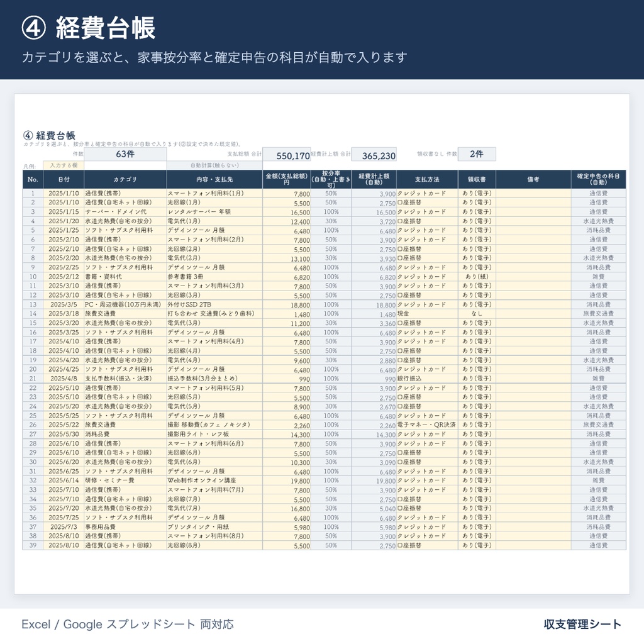This screenshot has height=644, width=644.
Task: Click the なし receipt cell in row 14
Action: tap(477, 314)
